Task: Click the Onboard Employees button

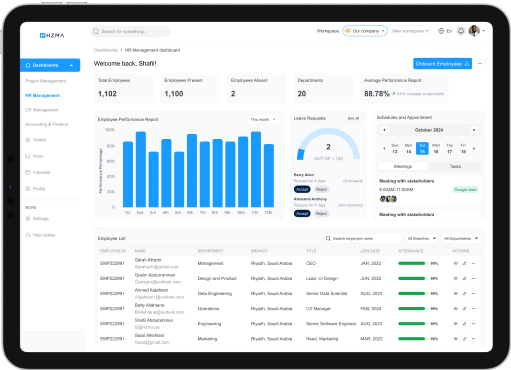Action: (x=442, y=64)
